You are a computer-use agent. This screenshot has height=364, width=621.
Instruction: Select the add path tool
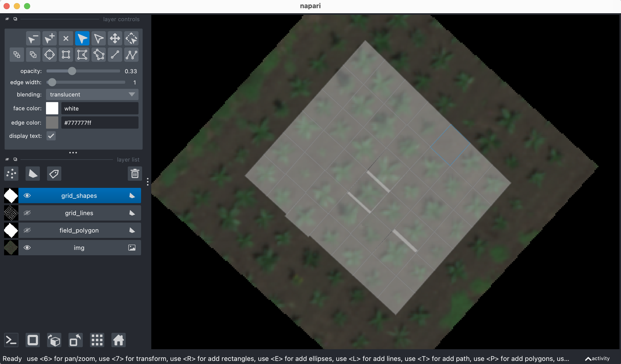pyautogui.click(x=131, y=55)
